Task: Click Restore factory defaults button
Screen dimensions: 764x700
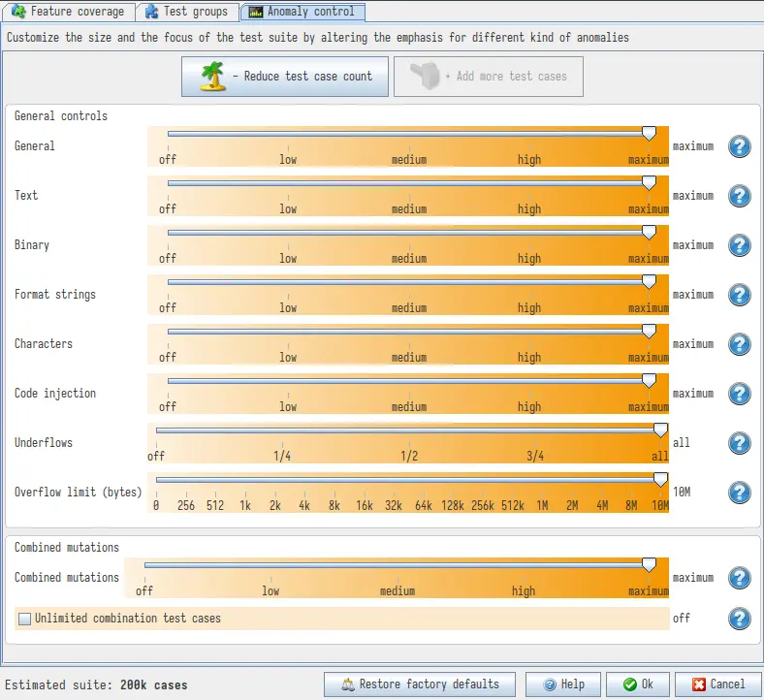Action: [x=420, y=684]
